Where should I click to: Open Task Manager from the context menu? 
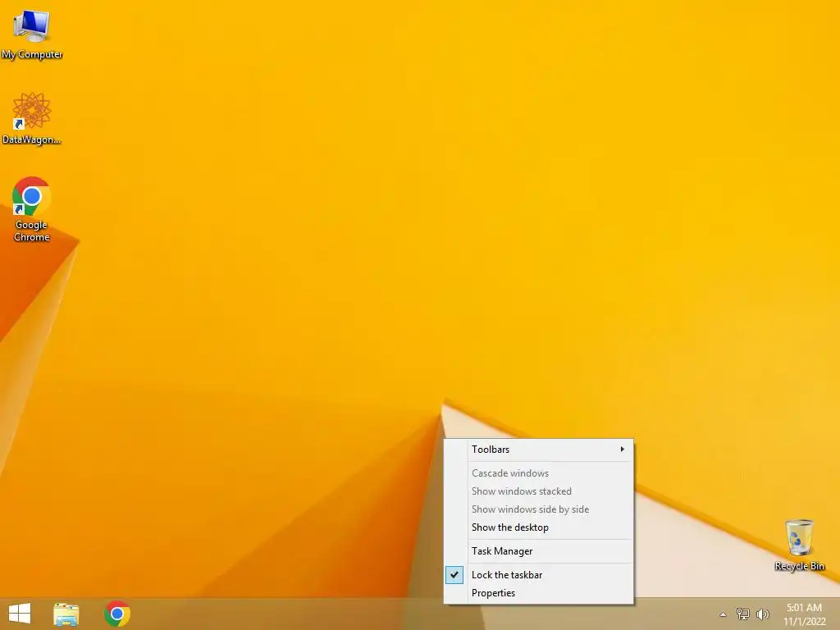[539, 551]
